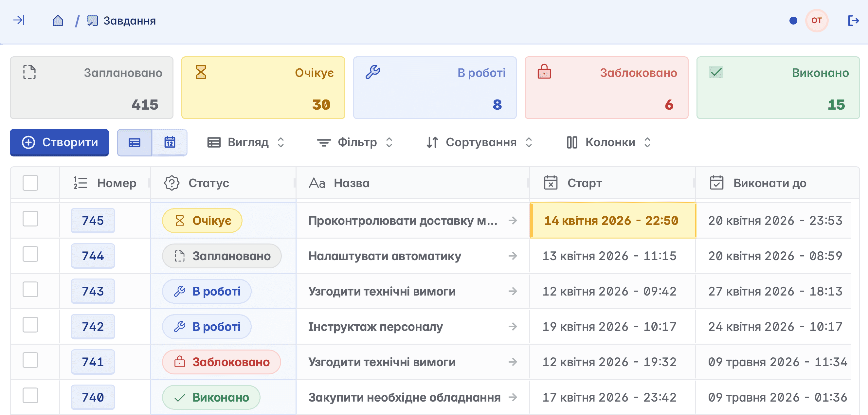Click the home icon in breadcrumb
The width and height of the screenshot is (868, 415).
click(x=58, y=21)
